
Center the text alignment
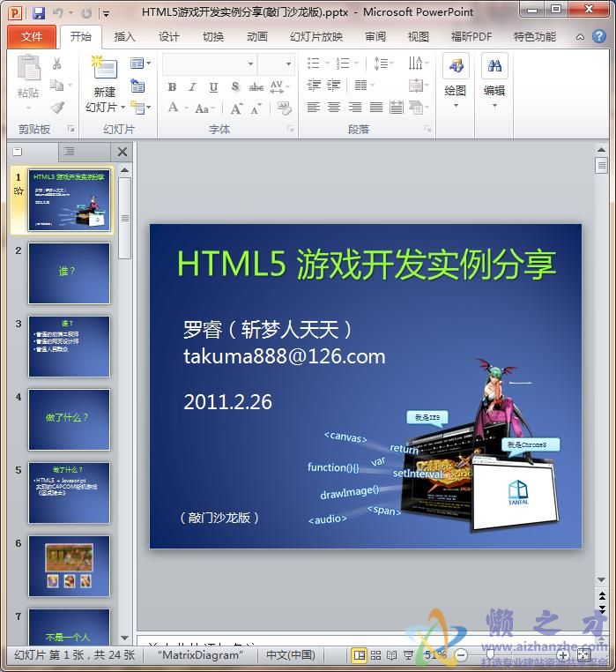coord(334,107)
